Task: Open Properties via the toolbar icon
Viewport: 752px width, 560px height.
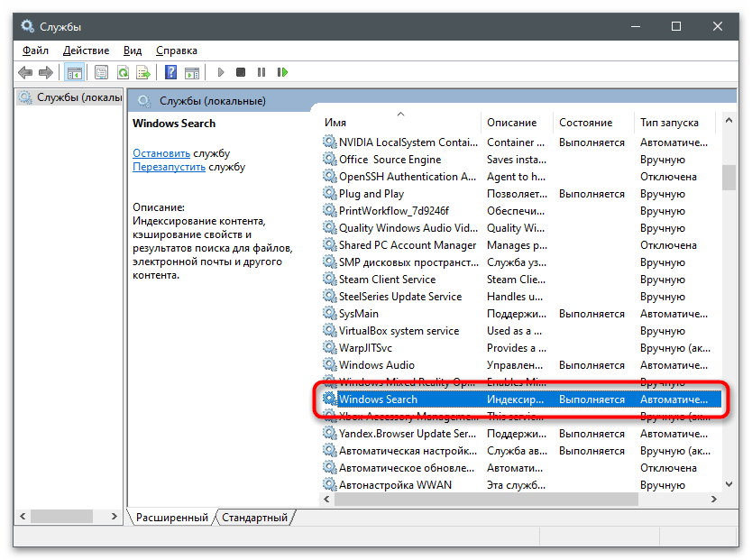Action: 101,72
